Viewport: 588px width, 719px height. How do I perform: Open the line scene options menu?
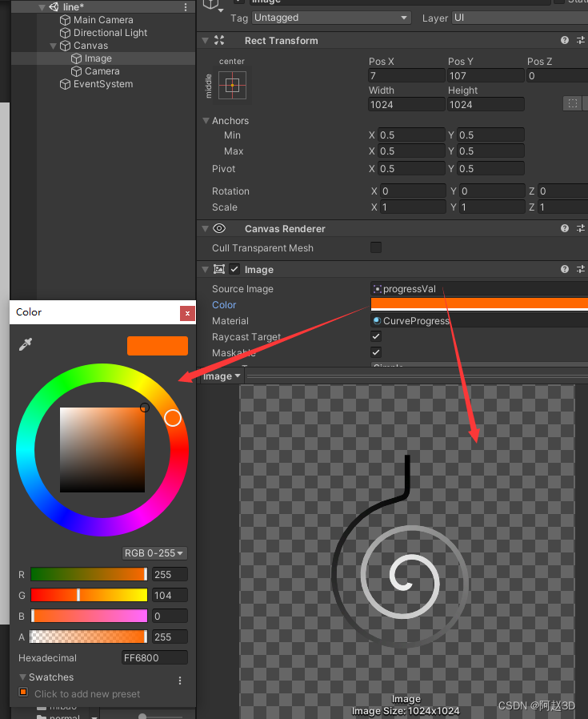(185, 7)
